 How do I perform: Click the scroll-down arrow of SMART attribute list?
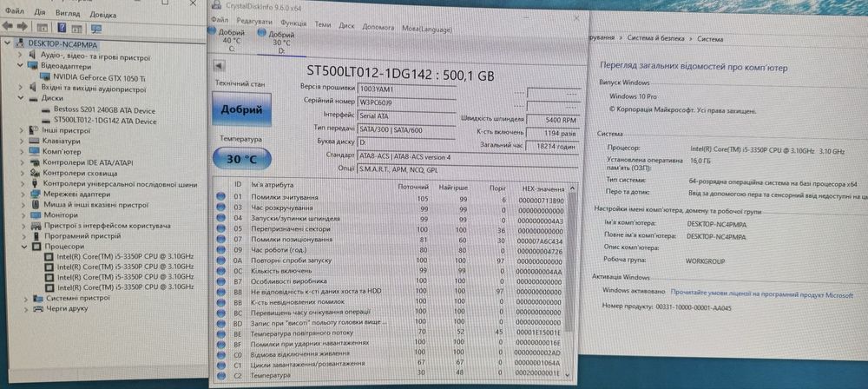click(566, 375)
